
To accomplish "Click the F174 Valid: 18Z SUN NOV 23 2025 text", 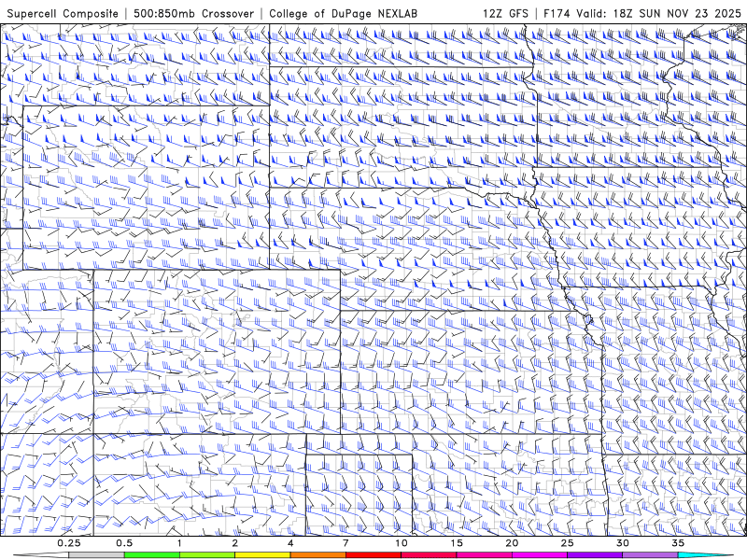I will pyautogui.click(x=642, y=13).
